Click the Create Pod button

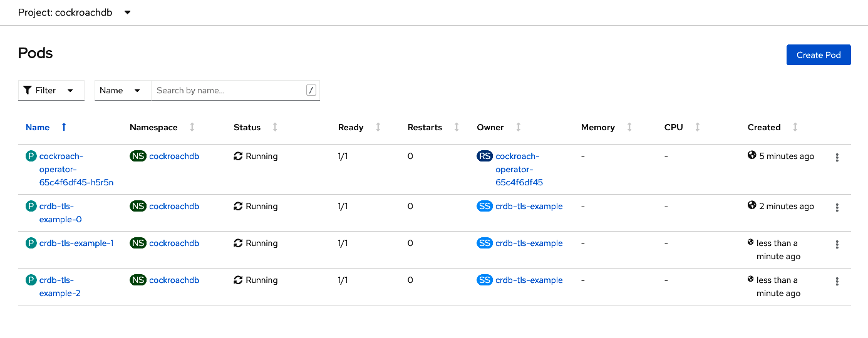coord(819,55)
